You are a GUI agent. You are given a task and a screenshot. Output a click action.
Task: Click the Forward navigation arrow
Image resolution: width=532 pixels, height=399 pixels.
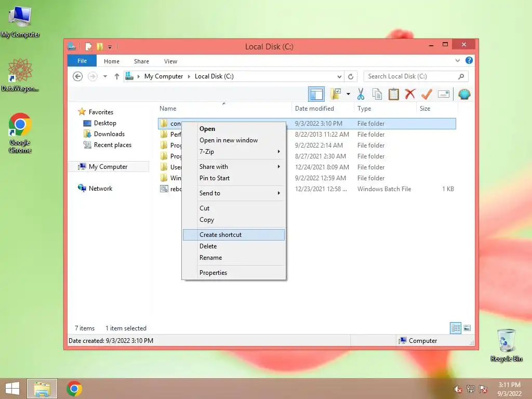coord(92,76)
